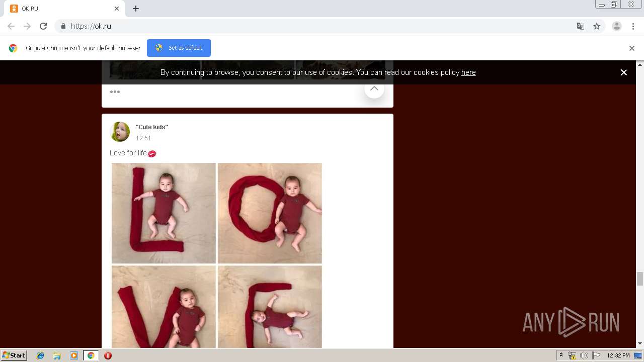Open the Google Translate page icon

[580, 26]
